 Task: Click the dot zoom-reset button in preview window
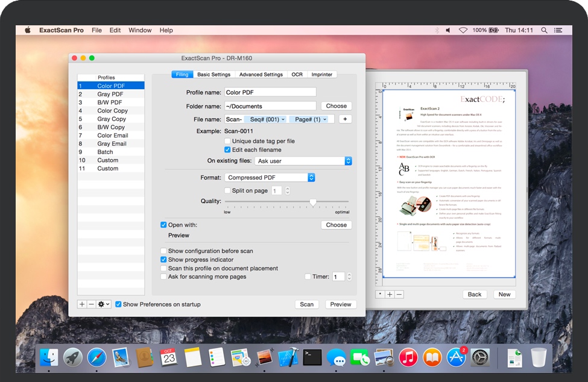click(x=380, y=294)
